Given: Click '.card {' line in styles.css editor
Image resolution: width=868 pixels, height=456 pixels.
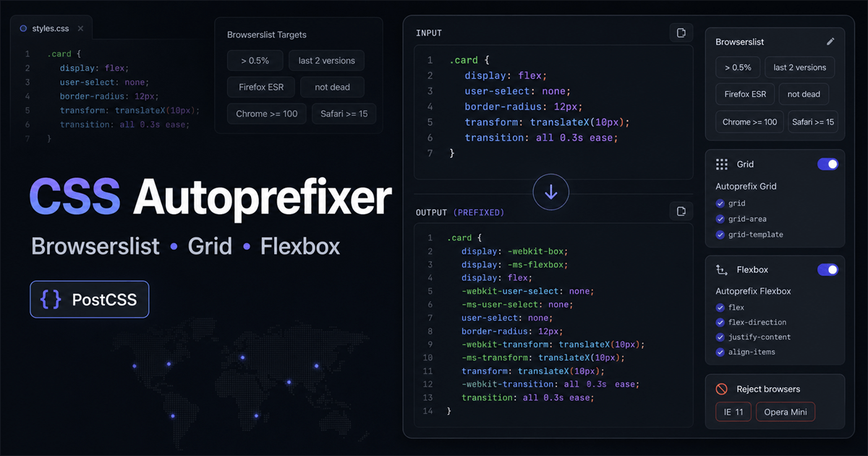Looking at the screenshot, I should [x=64, y=54].
